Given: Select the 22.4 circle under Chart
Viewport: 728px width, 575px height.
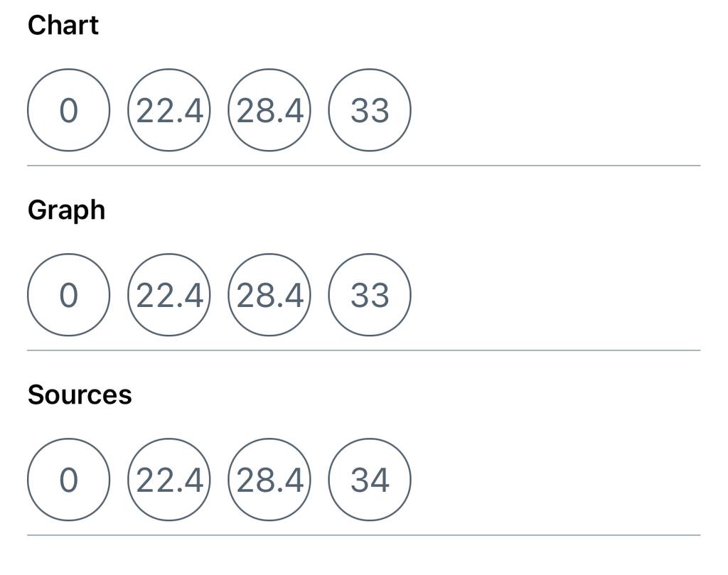Looking at the screenshot, I should coord(169,110).
